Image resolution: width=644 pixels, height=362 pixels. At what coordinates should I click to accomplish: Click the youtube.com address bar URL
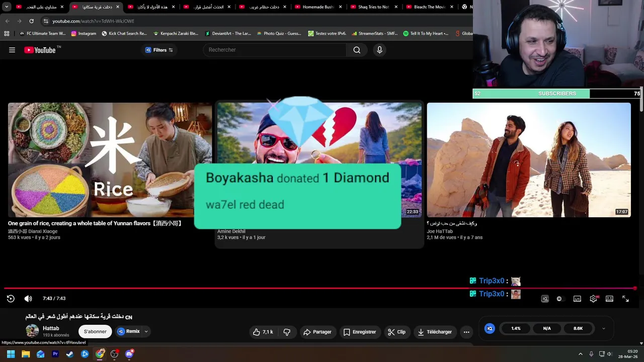pos(93,21)
